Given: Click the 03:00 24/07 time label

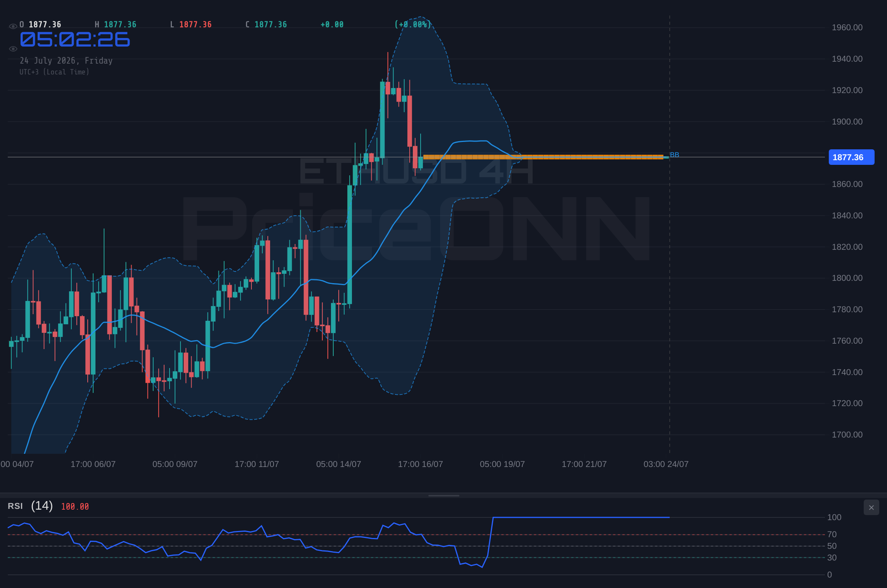Looking at the screenshot, I should tap(666, 464).
